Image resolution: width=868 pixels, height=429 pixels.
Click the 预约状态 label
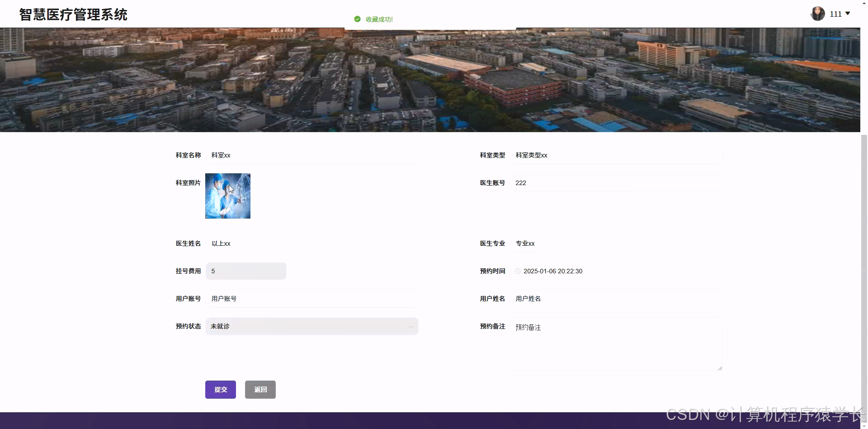click(x=188, y=326)
